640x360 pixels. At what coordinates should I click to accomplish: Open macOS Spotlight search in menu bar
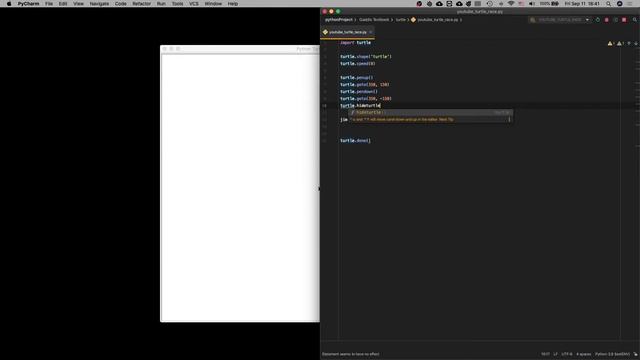click(x=609, y=4)
